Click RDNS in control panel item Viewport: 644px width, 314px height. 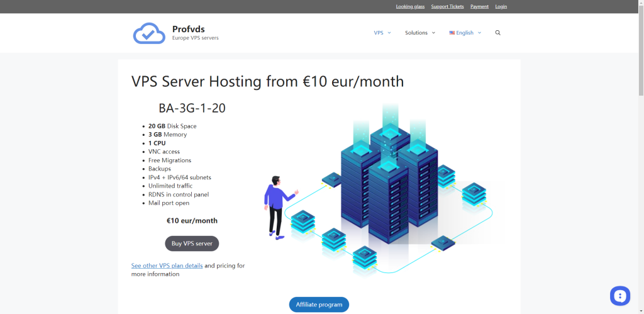tap(178, 194)
